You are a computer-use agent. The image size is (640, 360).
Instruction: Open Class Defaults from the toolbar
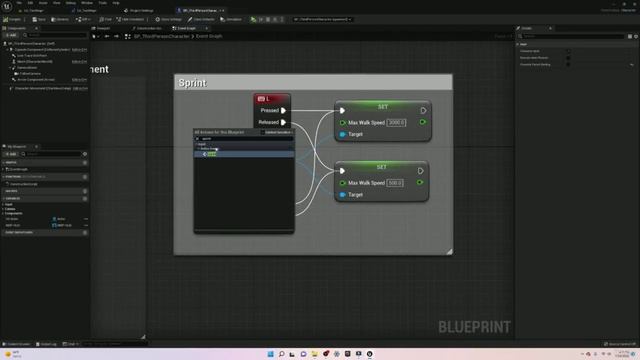tap(201, 19)
